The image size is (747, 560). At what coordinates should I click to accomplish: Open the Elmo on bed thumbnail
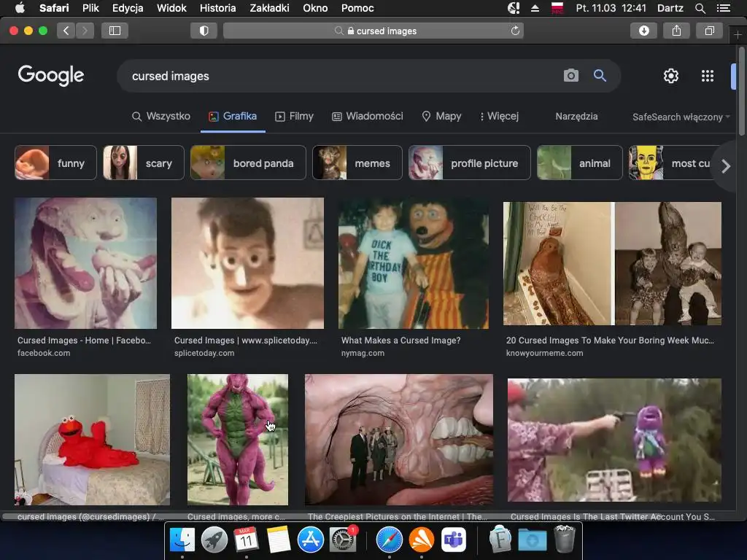point(92,440)
